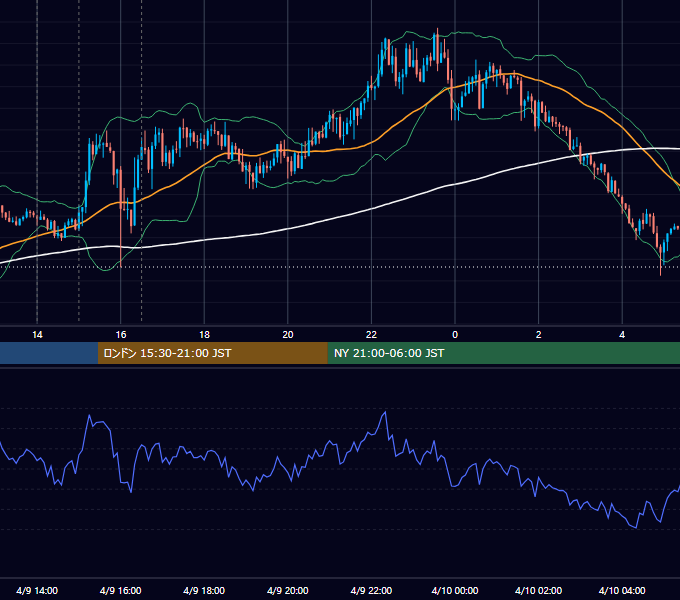This screenshot has width=680, height=600.
Task: Click the 4/9 20:00 time label
Action: 288,590
